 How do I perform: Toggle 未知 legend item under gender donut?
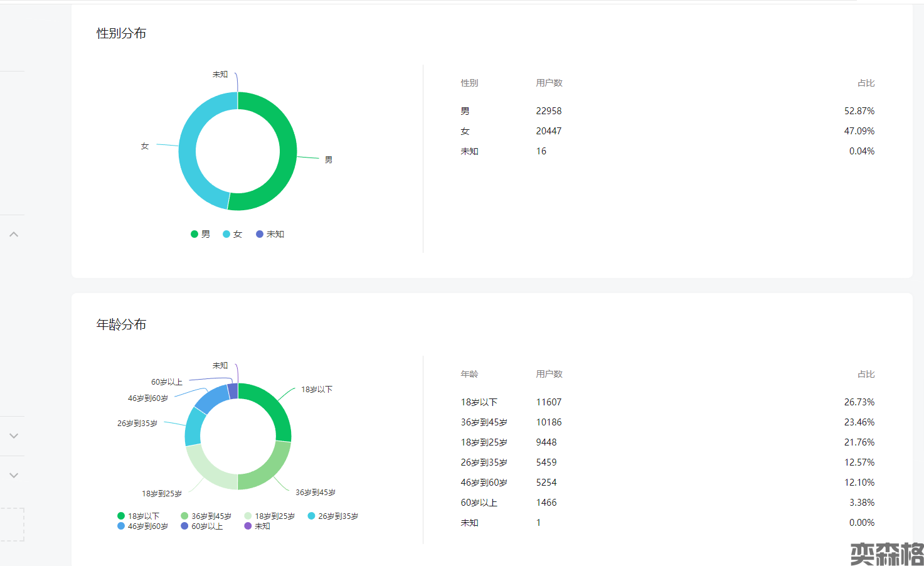270,234
